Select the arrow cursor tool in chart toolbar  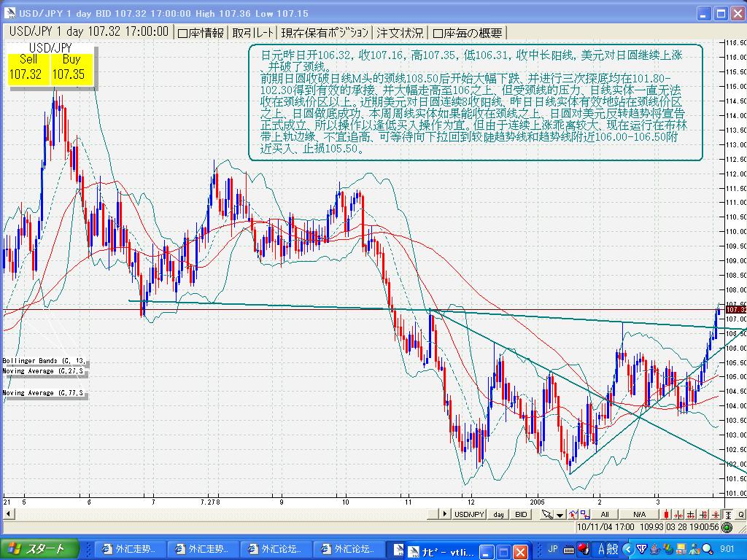(x=547, y=514)
